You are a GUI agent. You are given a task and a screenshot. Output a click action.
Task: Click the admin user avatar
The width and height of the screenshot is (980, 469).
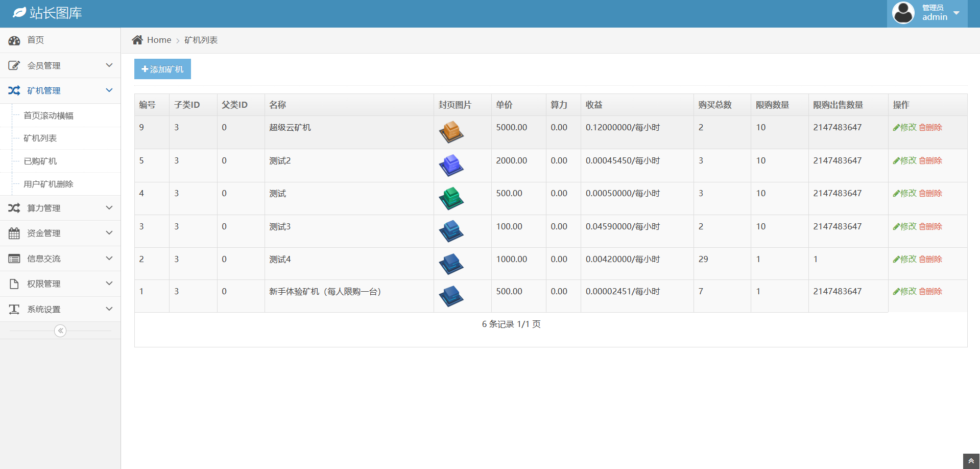point(903,13)
